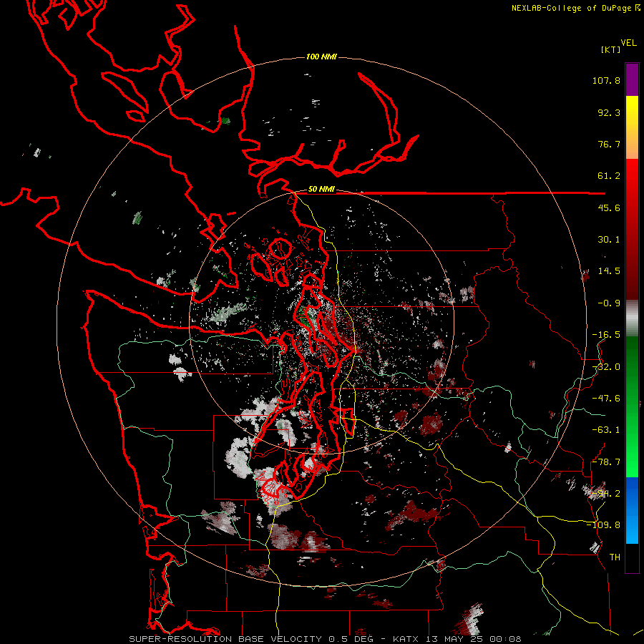The width and height of the screenshot is (644, 644).
Task: Click the -94.2 legend value
Action: (606, 494)
